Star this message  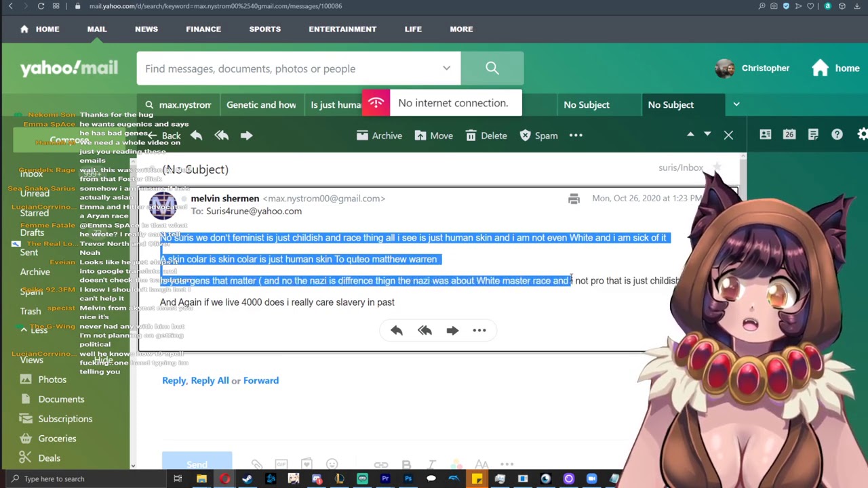point(717,167)
